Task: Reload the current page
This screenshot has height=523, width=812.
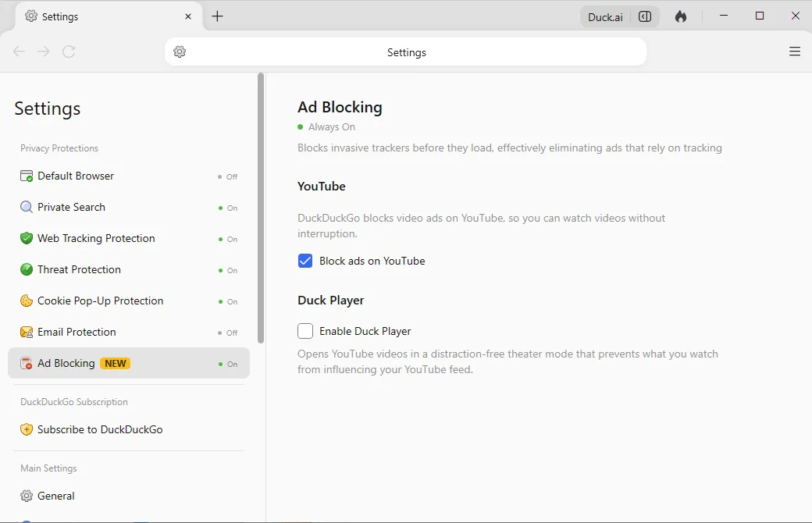Action: pyautogui.click(x=69, y=52)
